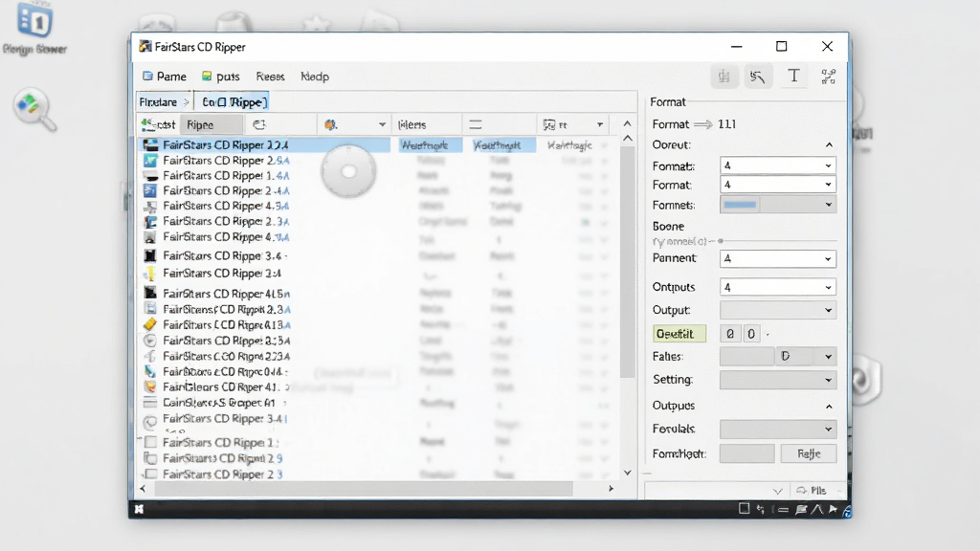Tick the checkbox on the last list row, ending in '2 3'
The height and width of the screenshot is (551, 980).
150,474
